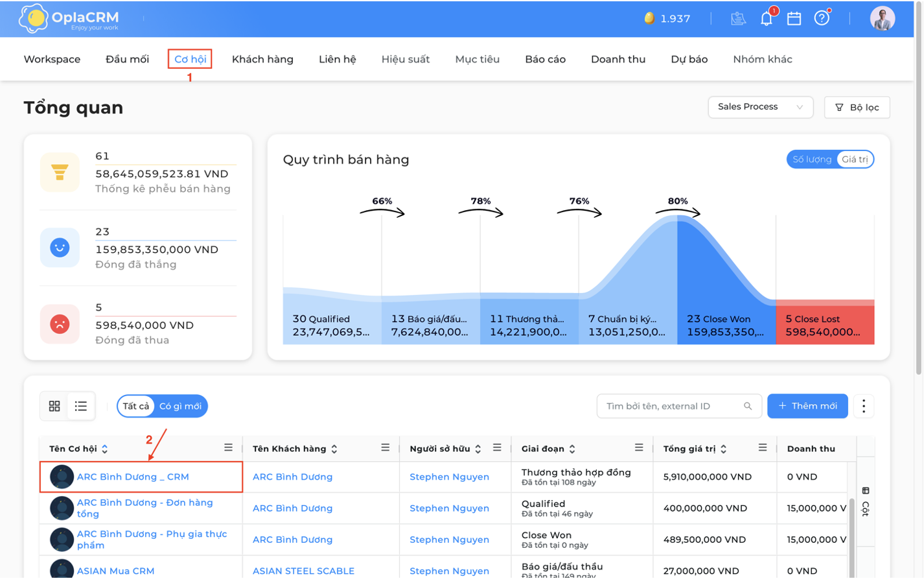
Task: Open the Dự báo tab
Action: (689, 59)
